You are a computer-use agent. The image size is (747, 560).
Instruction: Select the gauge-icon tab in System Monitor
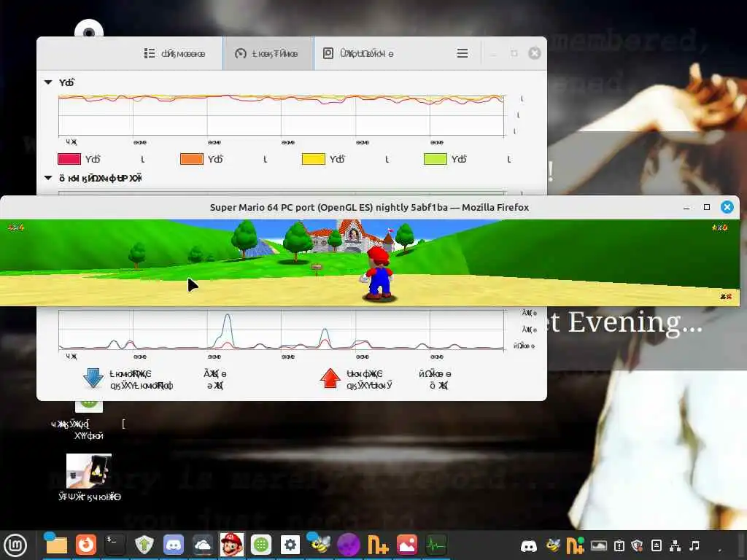[x=267, y=53]
